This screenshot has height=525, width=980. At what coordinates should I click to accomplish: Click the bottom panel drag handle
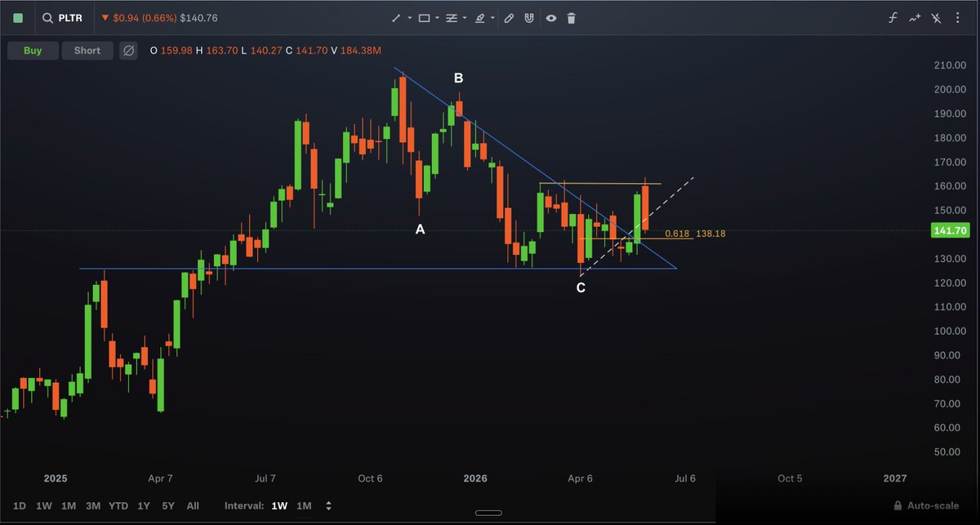click(488, 513)
